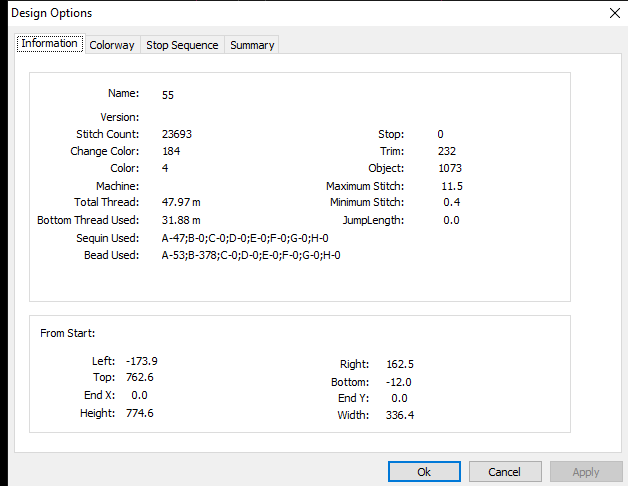Click the Change Color value 184
628x486 pixels.
click(171, 151)
